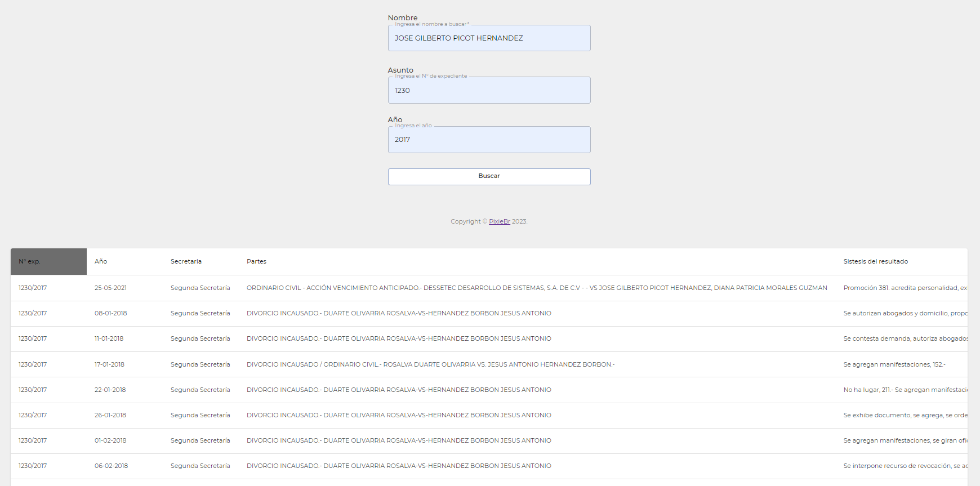Click the Partes column header
The height and width of the screenshot is (486, 980).
256,261
